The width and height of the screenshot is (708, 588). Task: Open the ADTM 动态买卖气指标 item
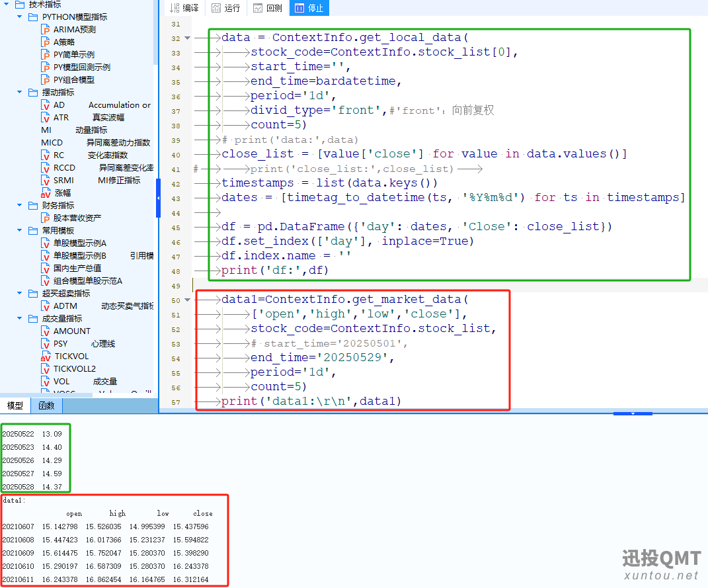coord(65,306)
